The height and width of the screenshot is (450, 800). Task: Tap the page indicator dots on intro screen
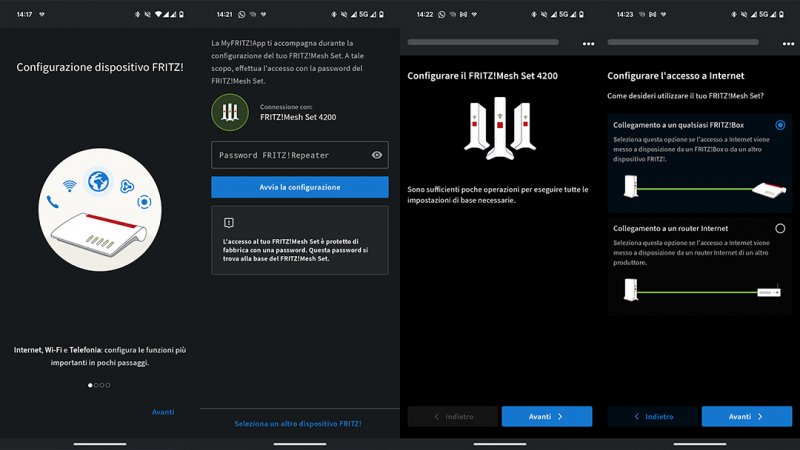click(99, 385)
